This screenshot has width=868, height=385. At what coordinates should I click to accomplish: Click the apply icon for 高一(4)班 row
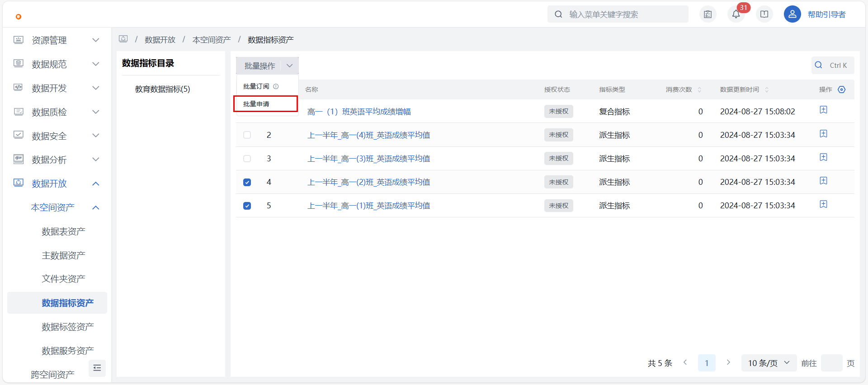(824, 134)
